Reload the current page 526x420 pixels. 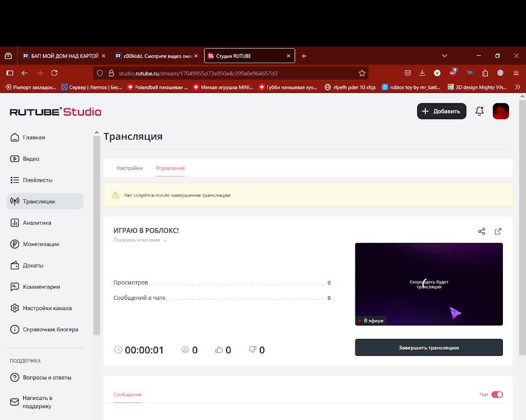click(x=54, y=73)
